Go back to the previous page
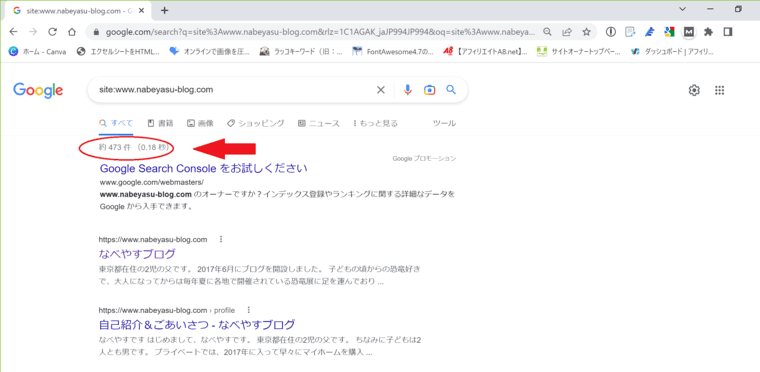Screen dimensions: 760x372 pyautogui.click(x=13, y=32)
